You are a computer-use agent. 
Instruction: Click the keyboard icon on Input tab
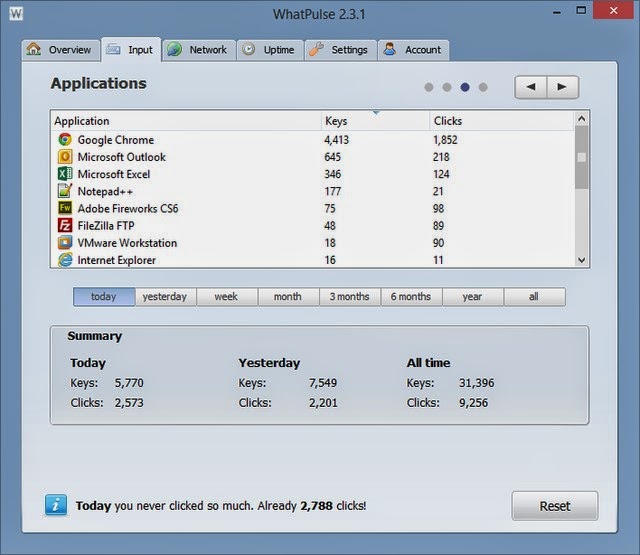tap(113, 49)
